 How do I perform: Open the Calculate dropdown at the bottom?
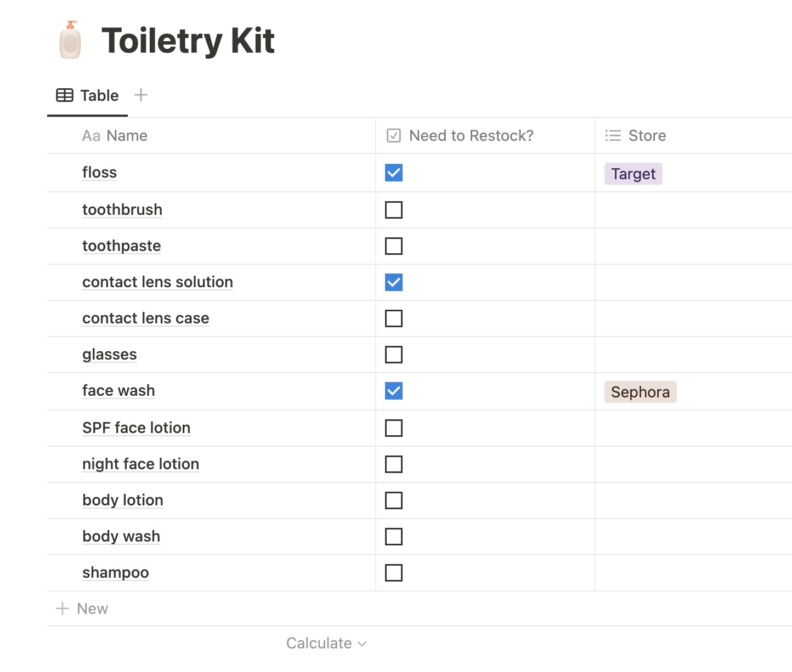pos(326,643)
